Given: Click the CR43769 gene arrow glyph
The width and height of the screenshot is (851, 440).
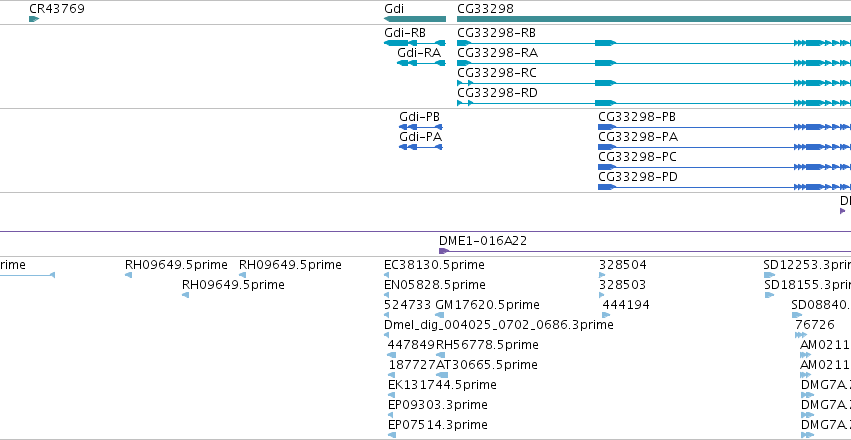Looking at the screenshot, I should (34, 19).
